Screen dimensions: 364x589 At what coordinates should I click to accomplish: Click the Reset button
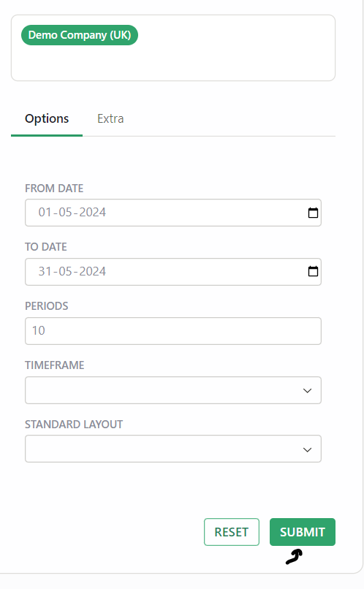[x=232, y=532]
